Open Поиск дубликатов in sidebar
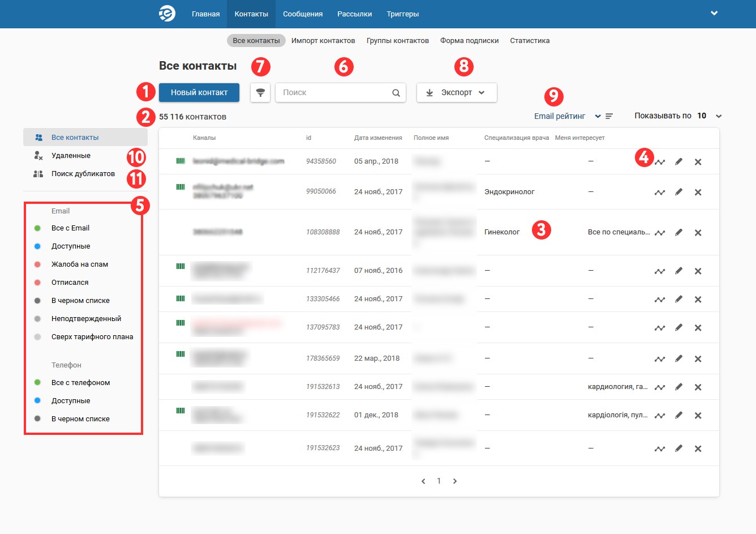 (x=83, y=174)
